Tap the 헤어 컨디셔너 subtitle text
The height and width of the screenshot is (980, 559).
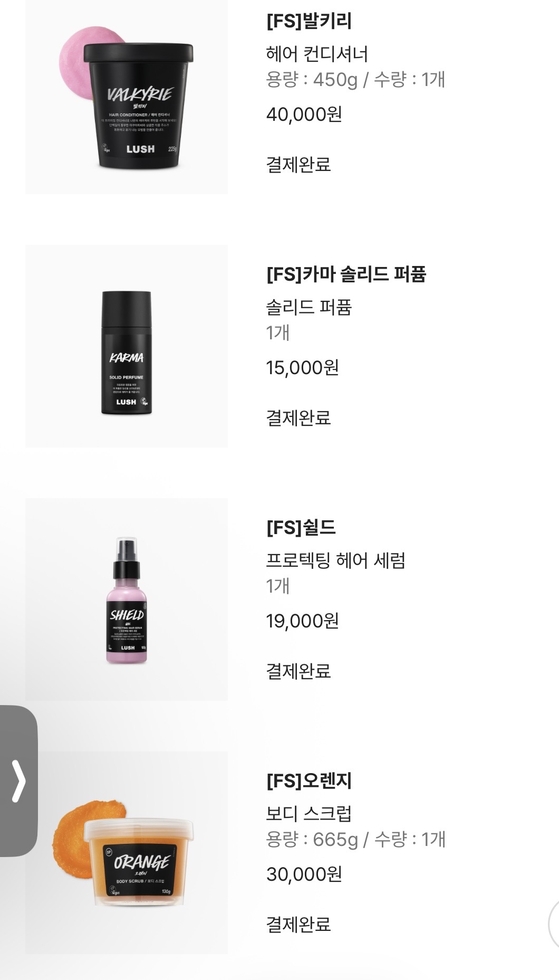317,54
